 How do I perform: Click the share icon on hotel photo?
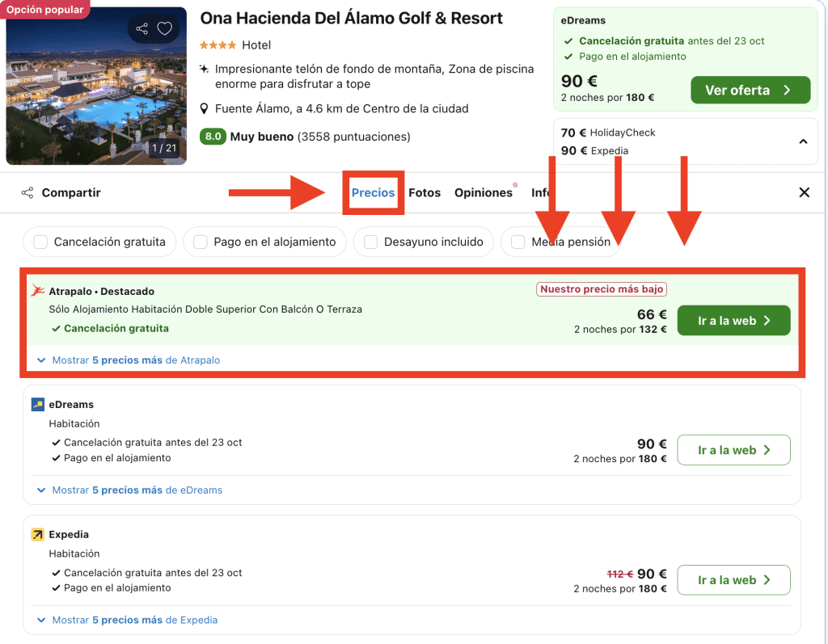pyautogui.click(x=142, y=29)
